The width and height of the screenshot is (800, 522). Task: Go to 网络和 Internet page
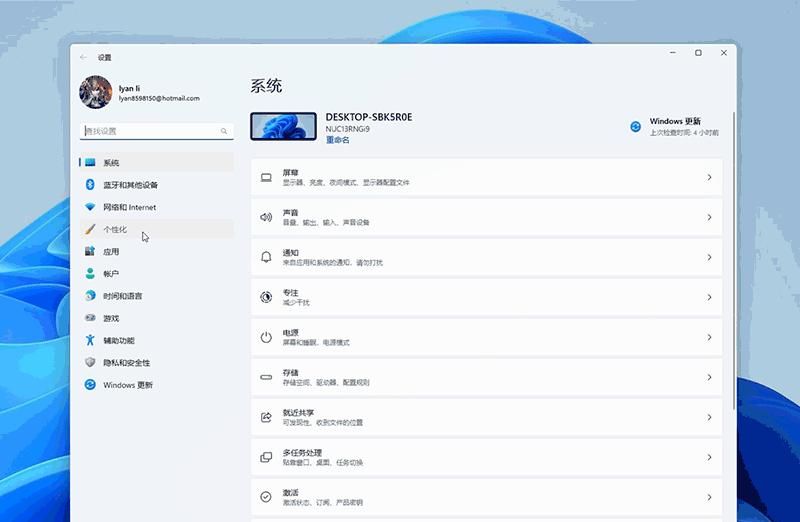(x=156, y=207)
